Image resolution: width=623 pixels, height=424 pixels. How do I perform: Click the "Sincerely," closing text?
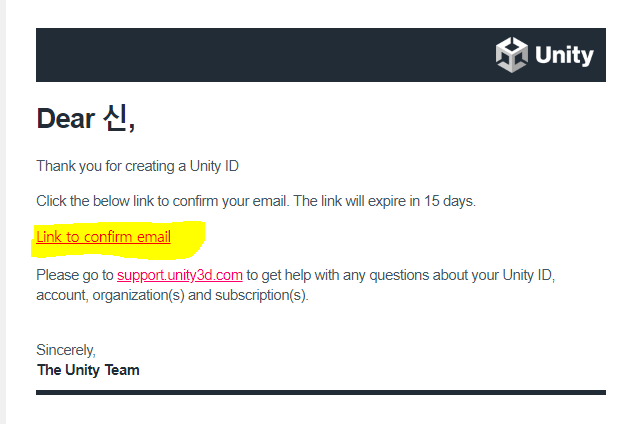pyautogui.click(x=66, y=350)
